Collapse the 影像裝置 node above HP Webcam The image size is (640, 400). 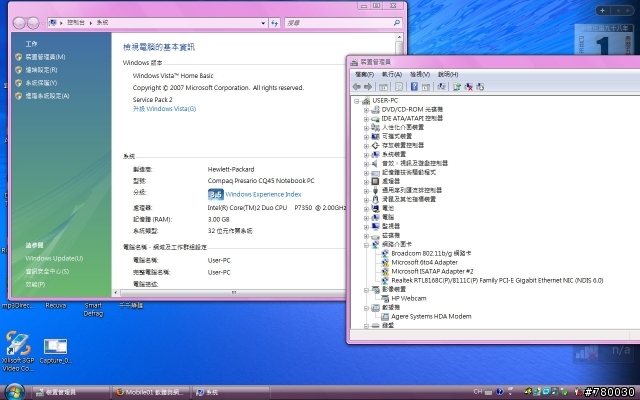point(366,290)
